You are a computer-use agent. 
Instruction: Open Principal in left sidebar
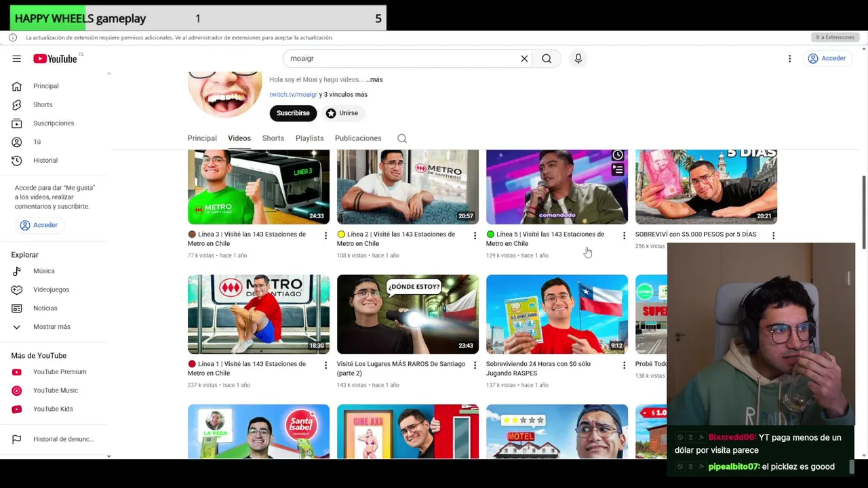45,86
